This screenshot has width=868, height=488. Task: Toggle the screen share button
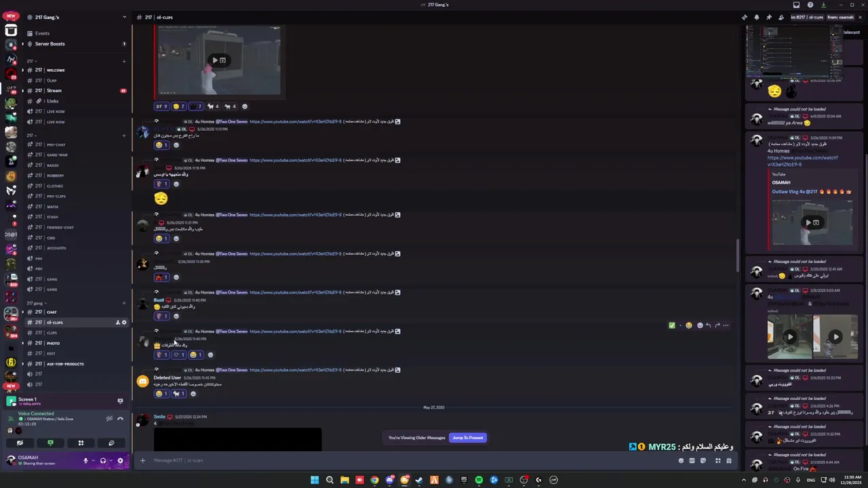[x=50, y=443]
